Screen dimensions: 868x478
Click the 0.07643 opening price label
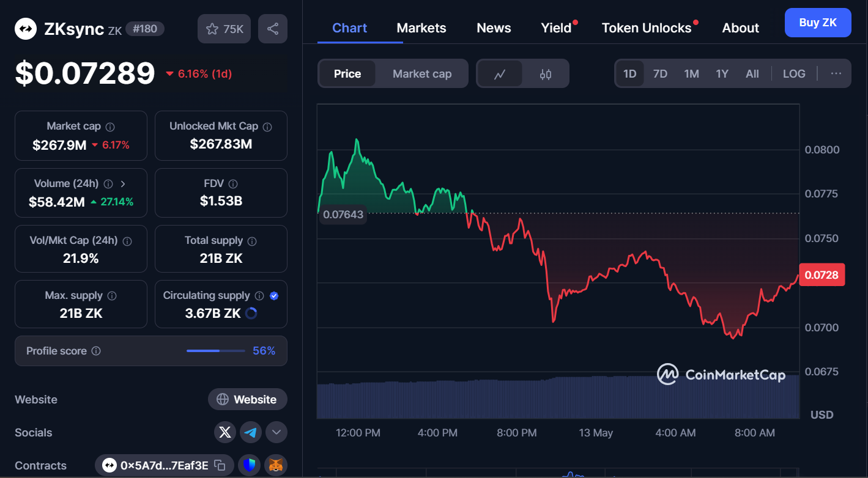click(343, 215)
